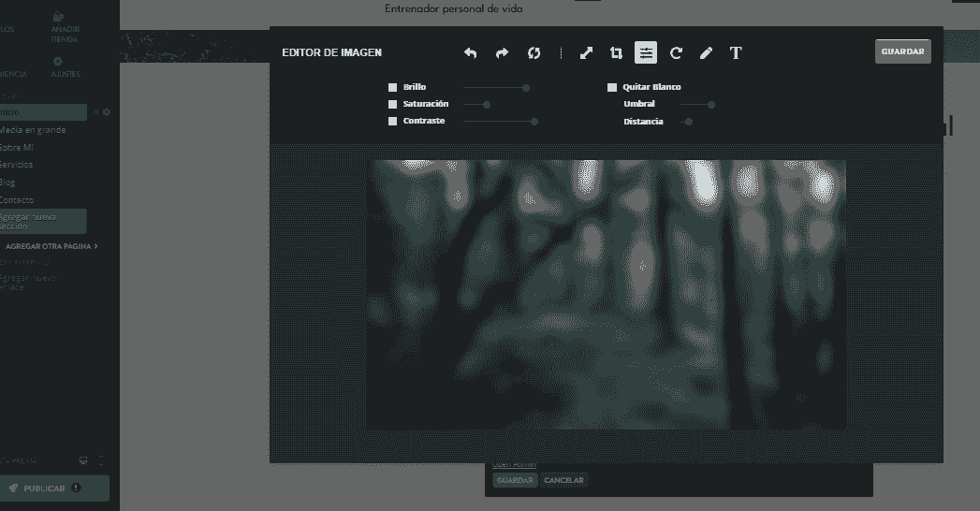Select the resize diagonal-arrows tool
The height and width of the screenshot is (511, 980).
(586, 53)
